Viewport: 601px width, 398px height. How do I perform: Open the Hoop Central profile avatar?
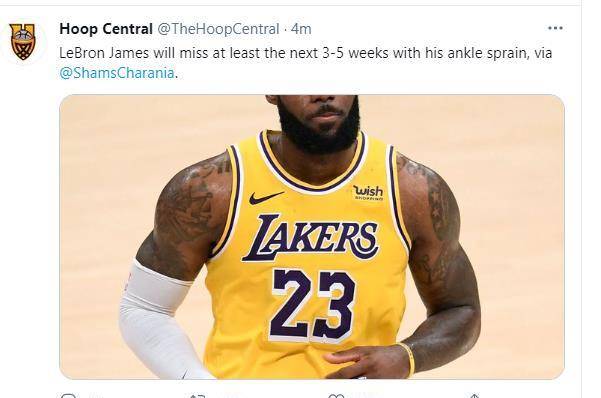click(23, 41)
